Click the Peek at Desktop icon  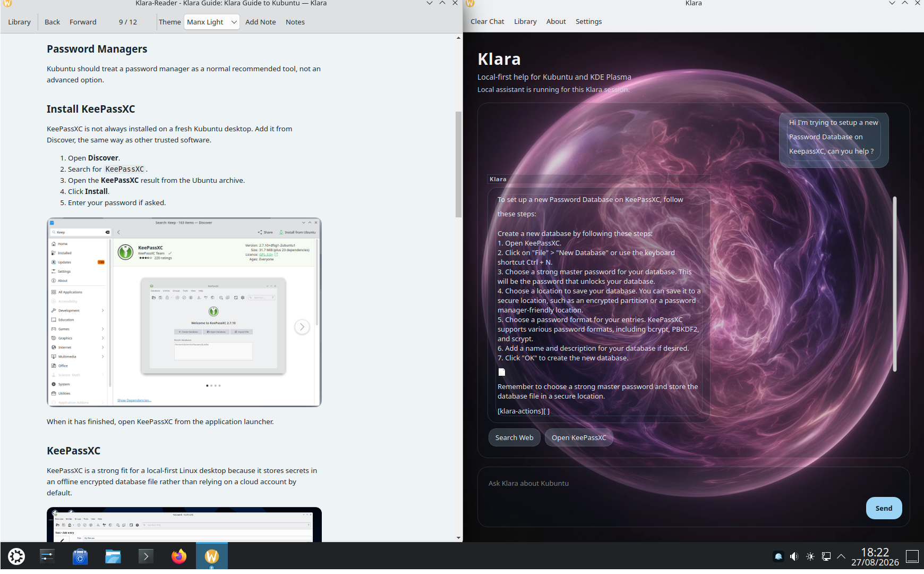pyautogui.click(x=912, y=556)
